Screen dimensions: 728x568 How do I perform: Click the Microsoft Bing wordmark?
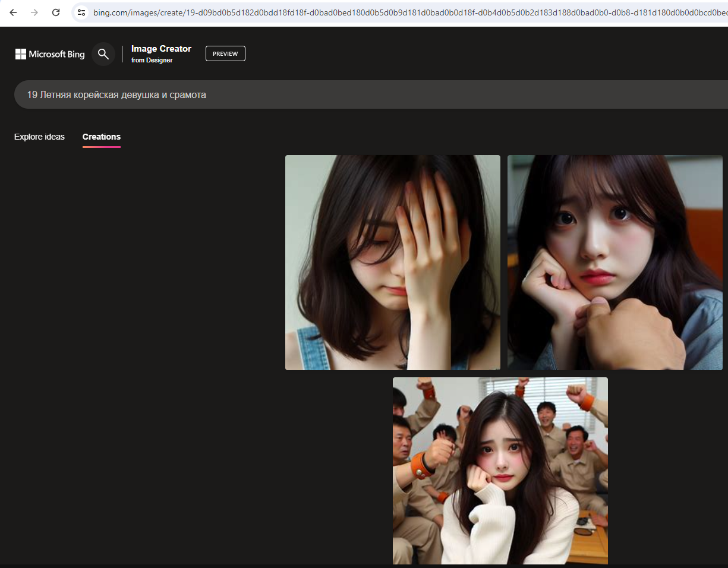pos(57,54)
